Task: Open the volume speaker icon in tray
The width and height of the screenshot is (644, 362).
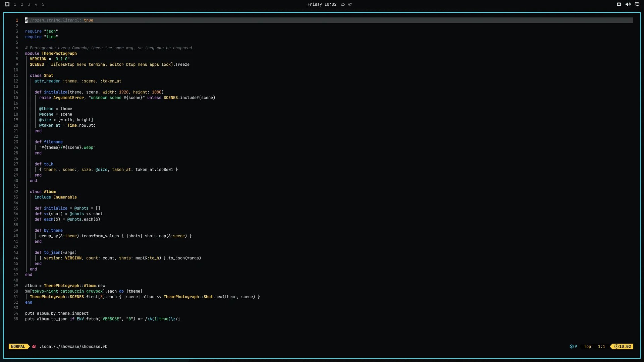Action: (628, 4)
